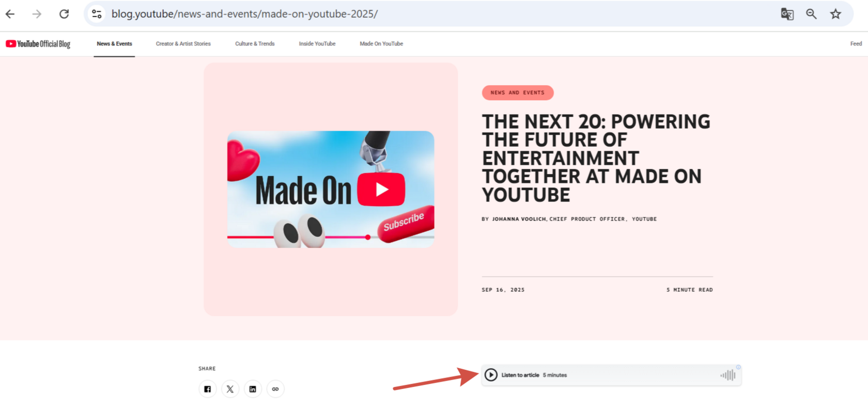Click the 5 MINUTE READ label
The height and width of the screenshot is (405, 868).
[690, 290]
